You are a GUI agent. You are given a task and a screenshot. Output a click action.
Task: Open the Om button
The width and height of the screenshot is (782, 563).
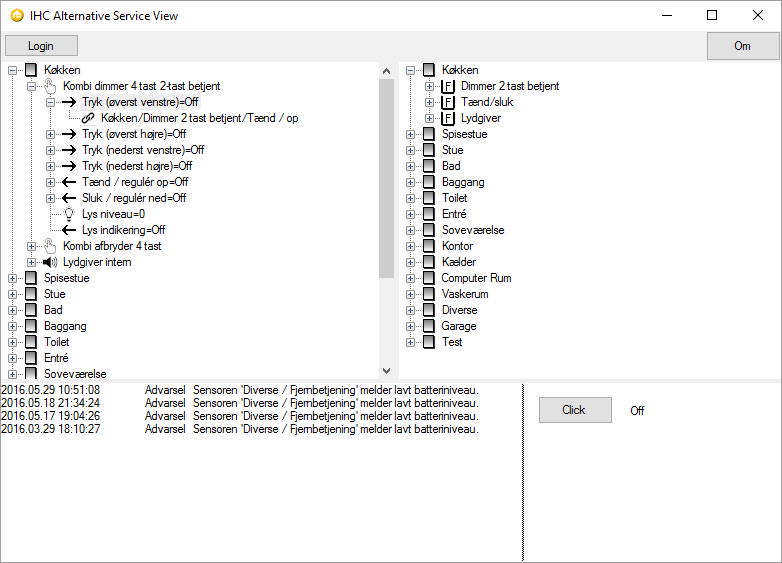coord(742,46)
